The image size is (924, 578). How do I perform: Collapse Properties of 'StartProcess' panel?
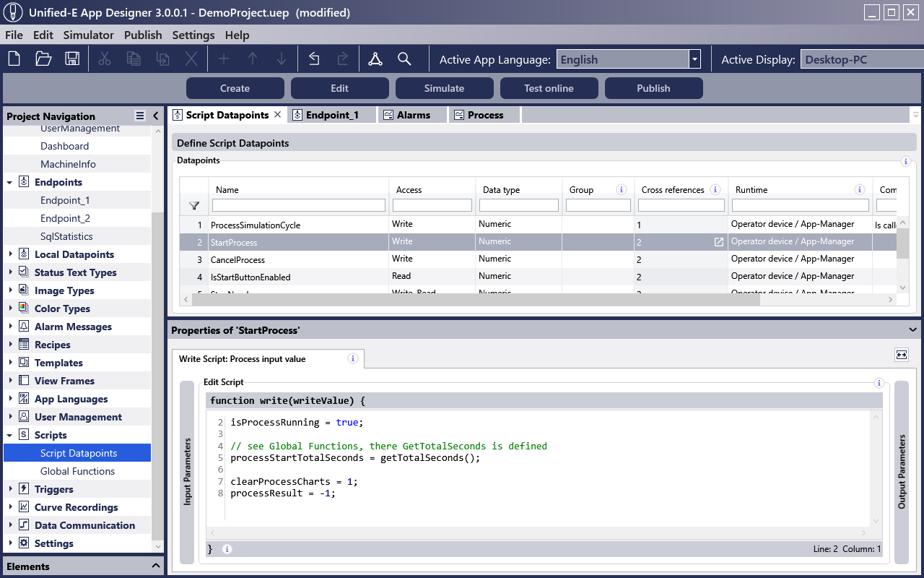pyautogui.click(x=912, y=330)
